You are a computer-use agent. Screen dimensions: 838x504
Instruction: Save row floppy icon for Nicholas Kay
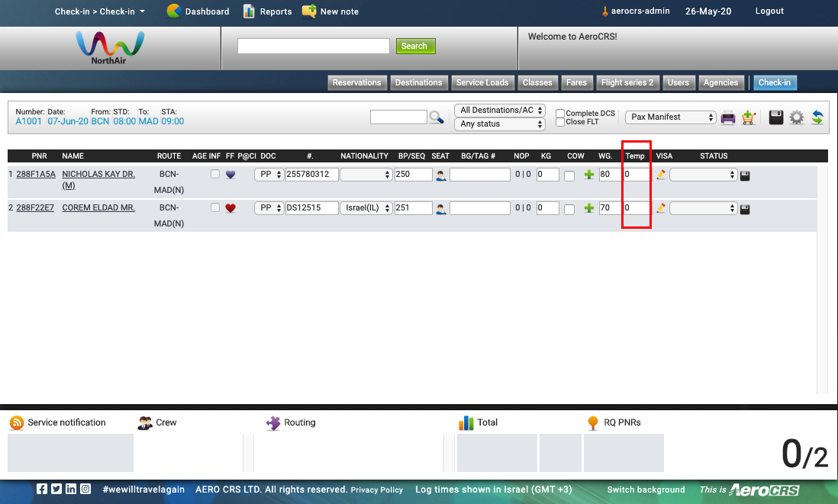745,175
